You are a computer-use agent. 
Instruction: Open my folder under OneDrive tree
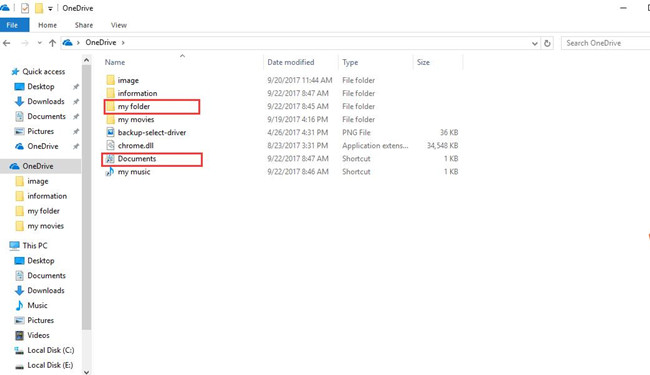click(44, 211)
